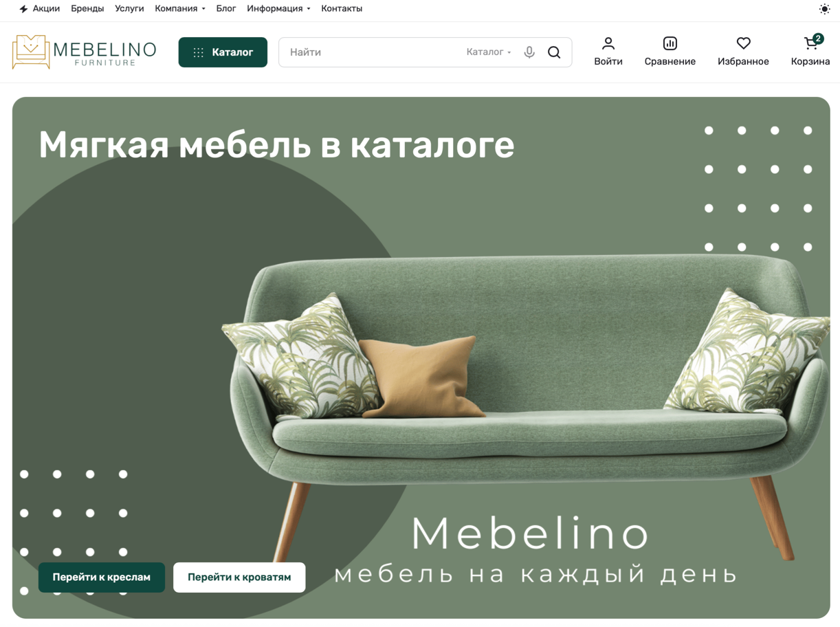This screenshot has height=627, width=840.
Task: Click the green Каталог button
Action: coord(223,52)
